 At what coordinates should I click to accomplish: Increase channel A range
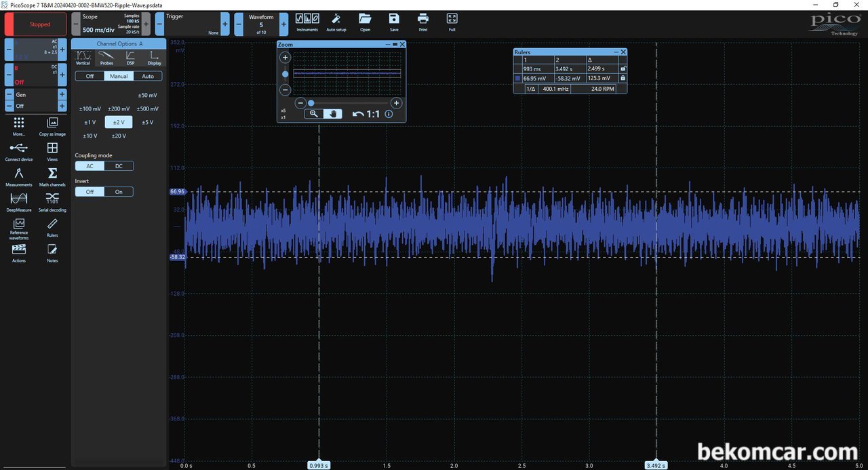[62, 50]
